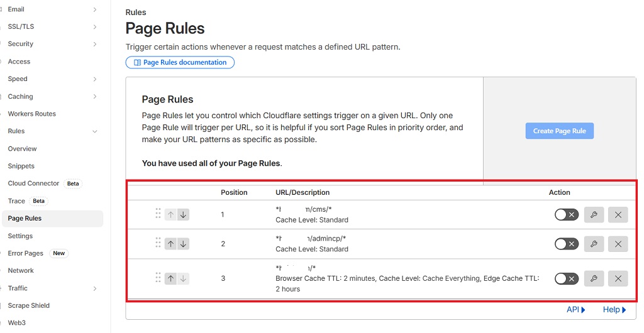The image size is (644, 333).
Task: Go to Workers Routes in sidebar
Action: click(32, 114)
